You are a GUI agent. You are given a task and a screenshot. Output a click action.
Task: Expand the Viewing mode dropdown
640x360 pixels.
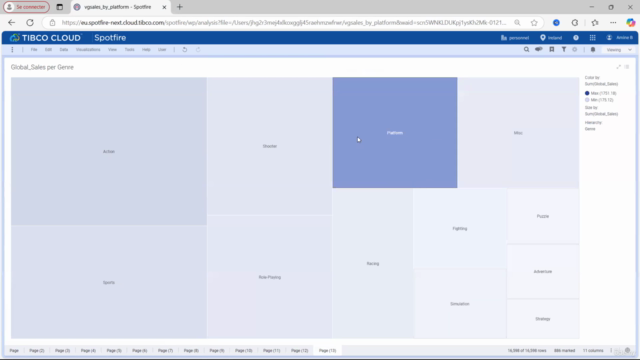pyautogui.click(x=618, y=50)
